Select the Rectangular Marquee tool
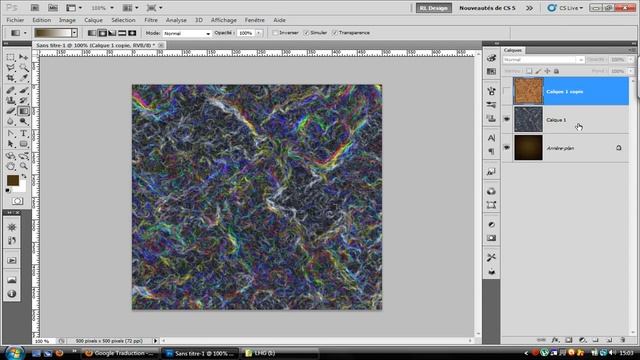The image size is (640, 360). [x=11, y=57]
